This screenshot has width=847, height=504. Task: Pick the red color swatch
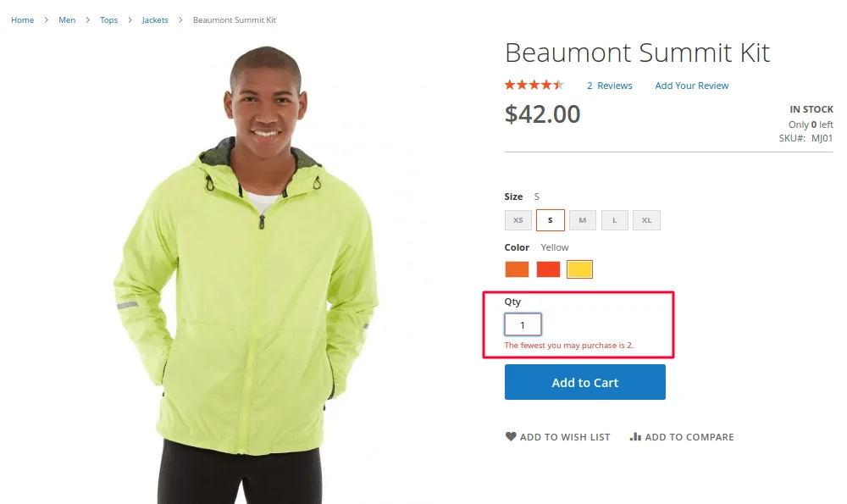click(548, 269)
